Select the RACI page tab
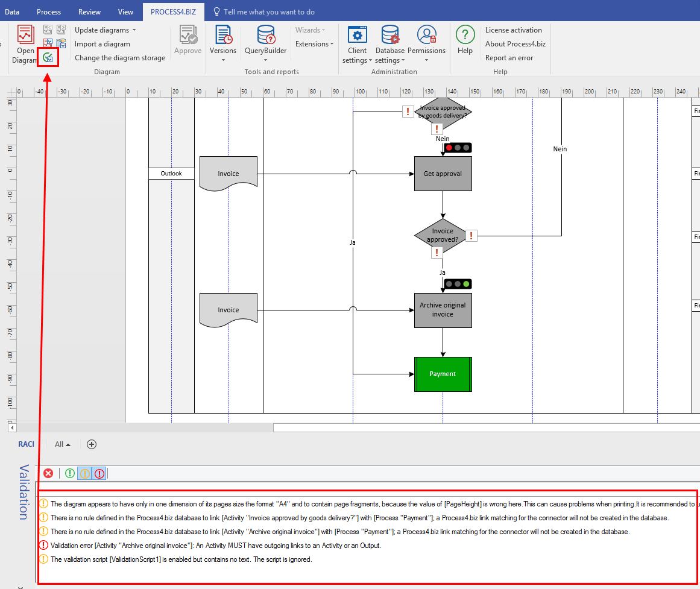This screenshot has height=589, width=700. point(26,444)
